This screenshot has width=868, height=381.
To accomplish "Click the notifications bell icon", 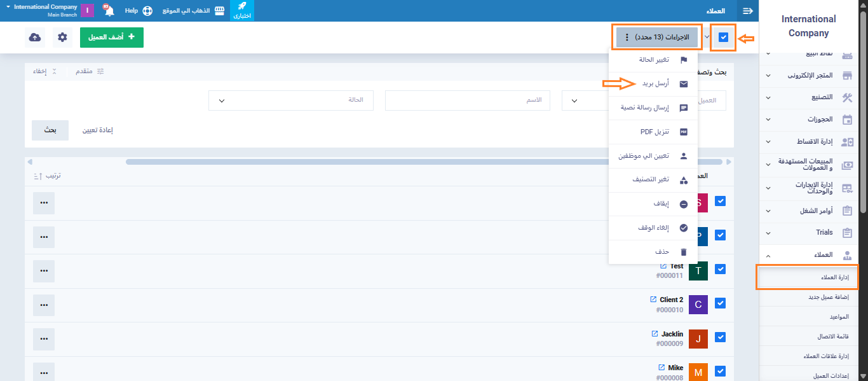I will [x=109, y=11].
